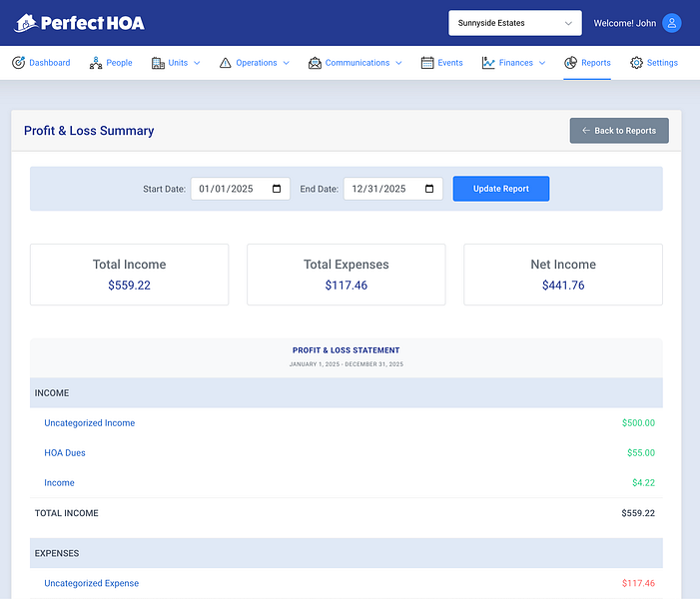Open the Events page
700x599 pixels.
click(442, 63)
